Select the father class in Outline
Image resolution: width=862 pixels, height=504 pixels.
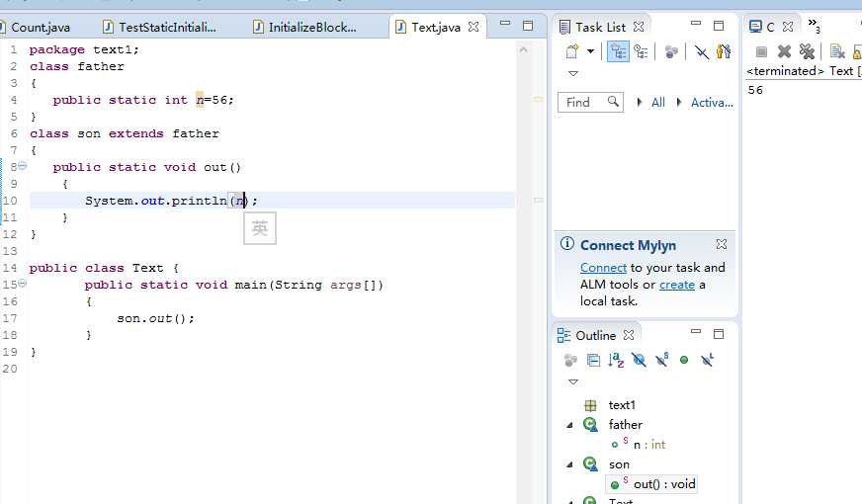625,425
